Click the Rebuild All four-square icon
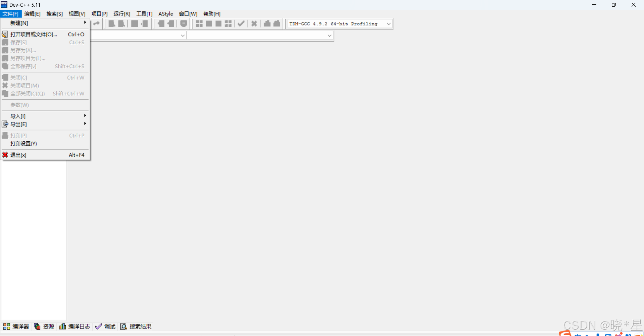Image resolution: width=644 pixels, height=336 pixels. pos(228,23)
